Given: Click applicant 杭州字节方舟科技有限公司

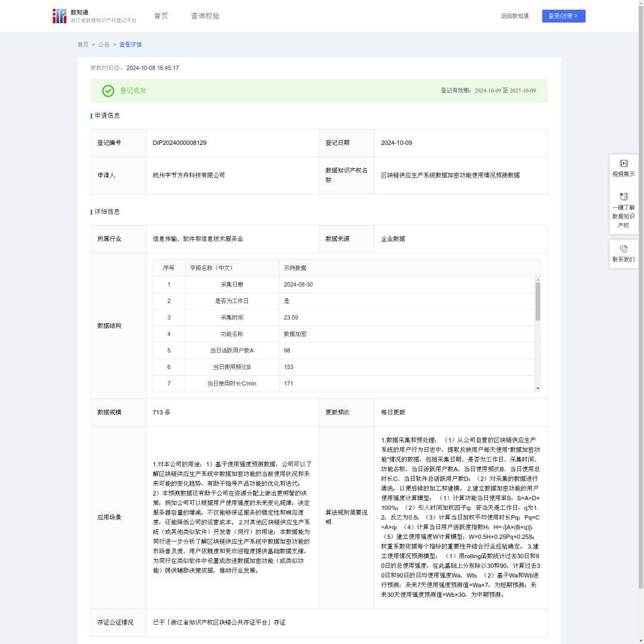Looking at the screenshot, I should [188, 175].
